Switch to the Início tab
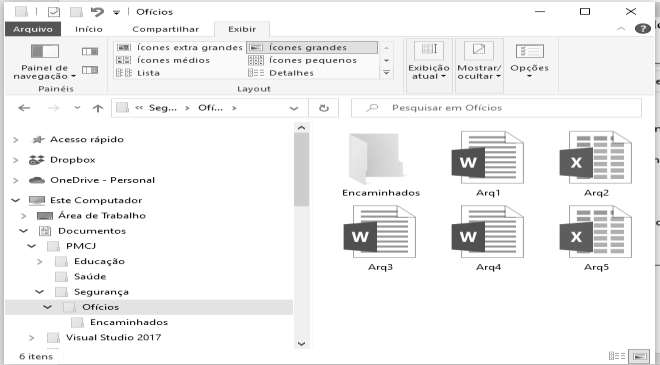660x365 pixels. (89, 29)
